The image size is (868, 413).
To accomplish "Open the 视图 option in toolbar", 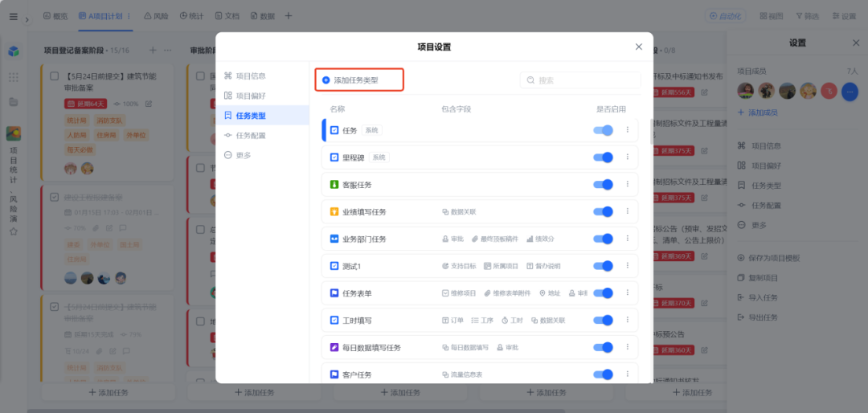I will coord(771,16).
